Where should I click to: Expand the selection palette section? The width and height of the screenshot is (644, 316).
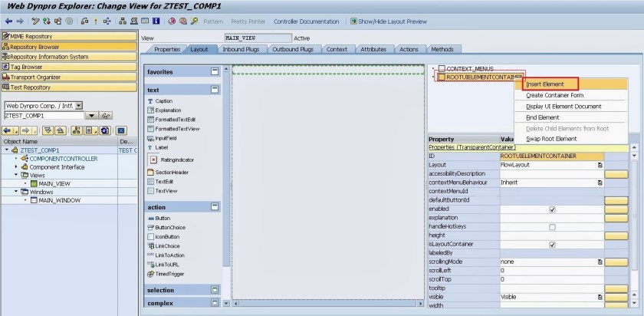(215, 290)
